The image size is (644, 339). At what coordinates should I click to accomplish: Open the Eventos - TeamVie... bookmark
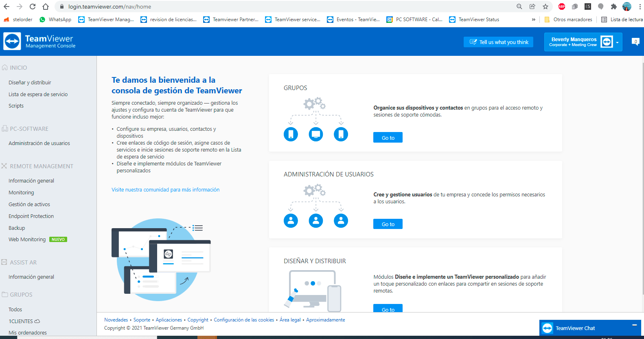point(353,20)
